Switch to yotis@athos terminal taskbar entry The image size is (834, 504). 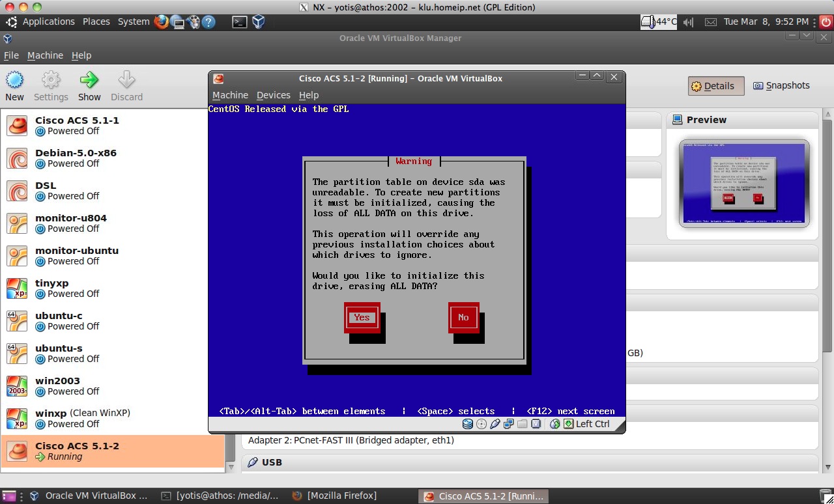tap(220, 496)
